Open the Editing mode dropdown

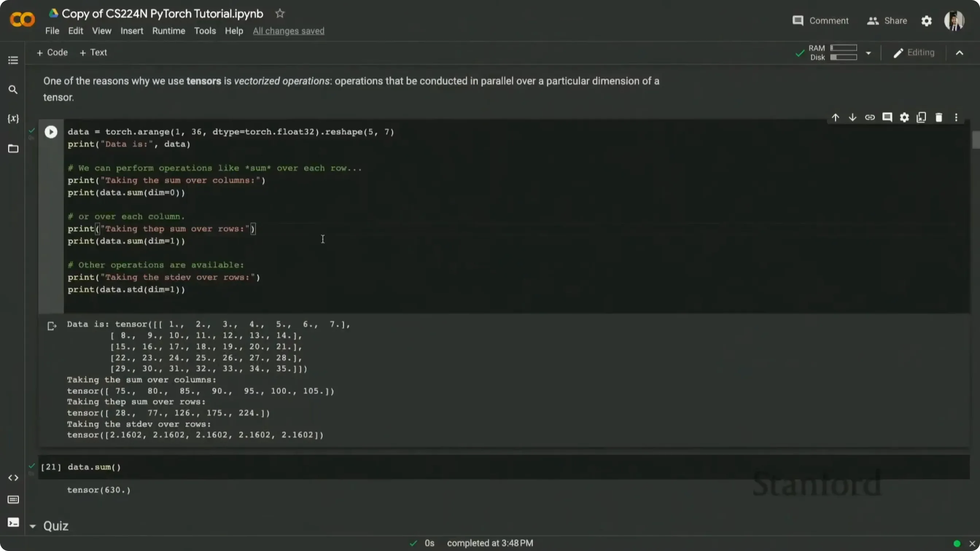coord(913,53)
